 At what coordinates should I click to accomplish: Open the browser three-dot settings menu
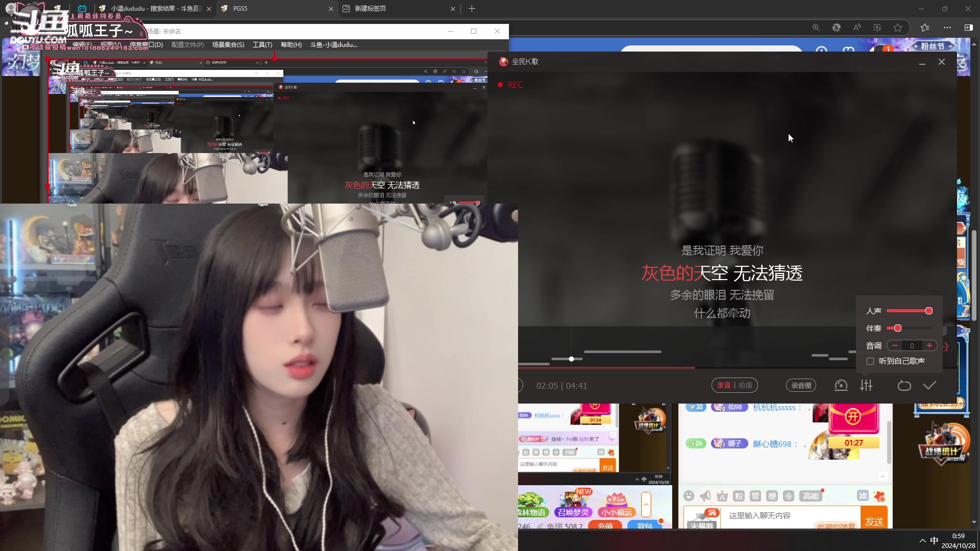pos(947,28)
